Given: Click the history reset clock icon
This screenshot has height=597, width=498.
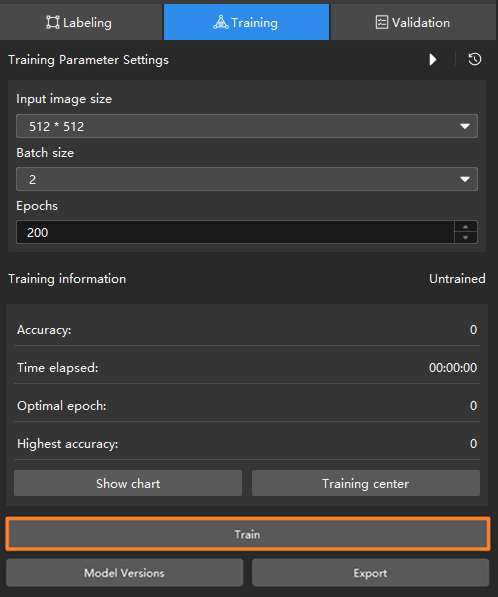Looking at the screenshot, I should tap(474, 59).
